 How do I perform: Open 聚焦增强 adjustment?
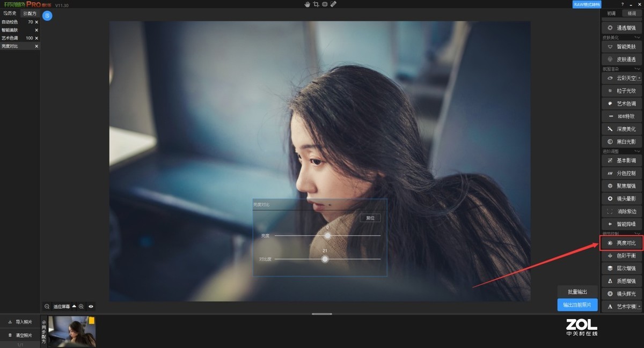(621, 186)
